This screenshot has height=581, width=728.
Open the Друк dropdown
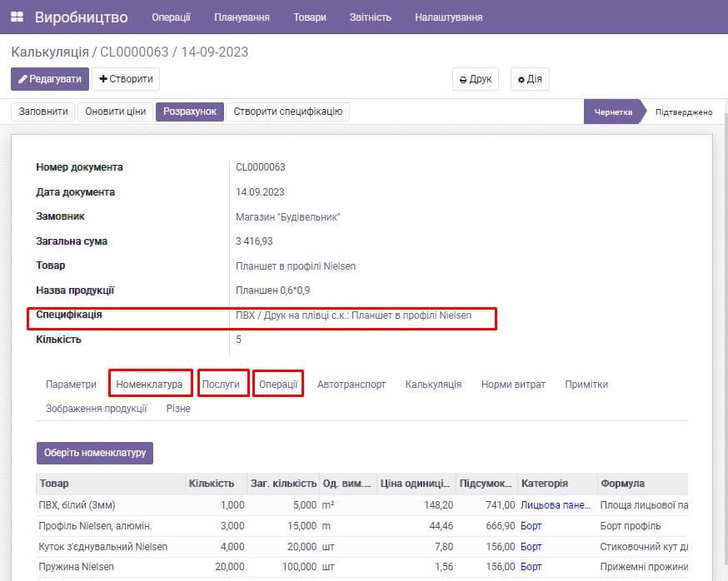tap(476, 79)
